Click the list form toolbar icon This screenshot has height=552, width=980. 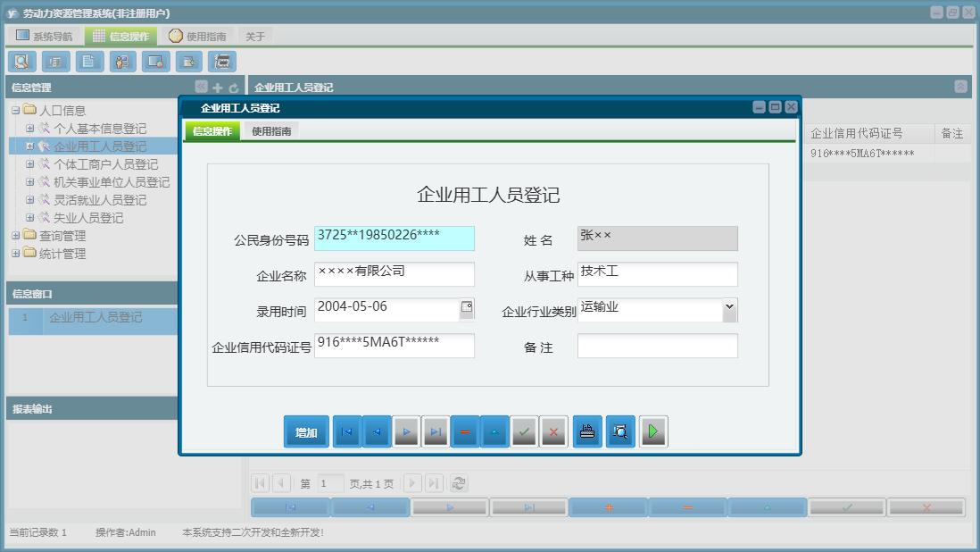tap(55, 62)
